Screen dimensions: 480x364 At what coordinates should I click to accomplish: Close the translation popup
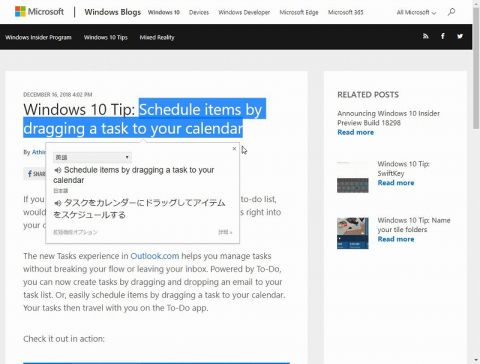click(234, 149)
